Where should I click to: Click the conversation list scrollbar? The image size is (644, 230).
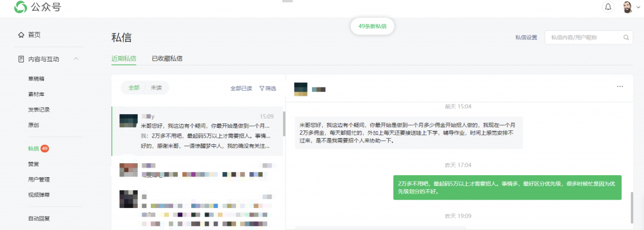click(x=284, y=124)
